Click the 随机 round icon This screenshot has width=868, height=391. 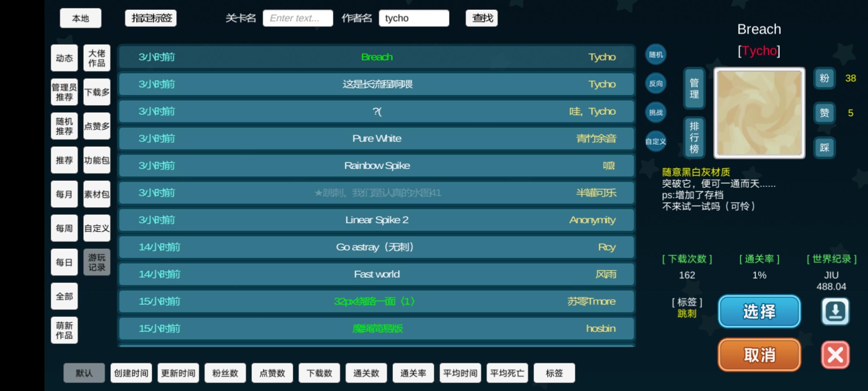[x=656, y=55]
